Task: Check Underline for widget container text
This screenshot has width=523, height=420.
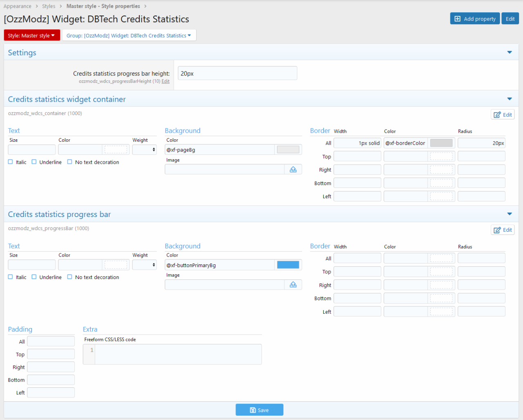Action: coord(34,162)
